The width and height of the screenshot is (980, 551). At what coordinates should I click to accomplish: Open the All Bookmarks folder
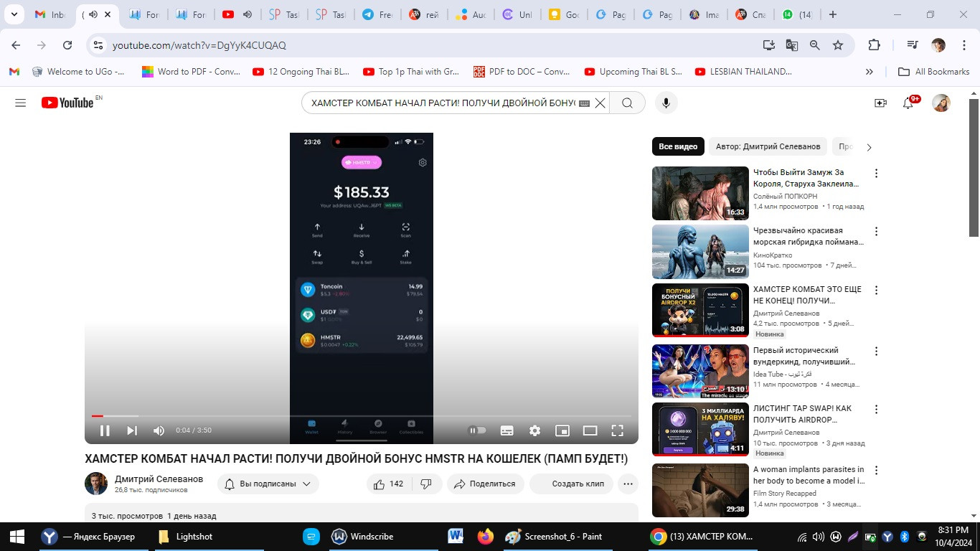[934, 72]
